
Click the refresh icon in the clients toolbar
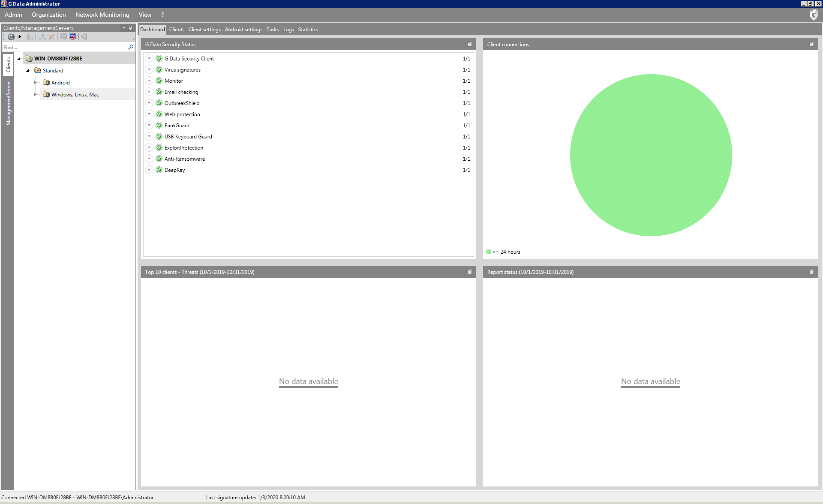(x=11, y=37)
